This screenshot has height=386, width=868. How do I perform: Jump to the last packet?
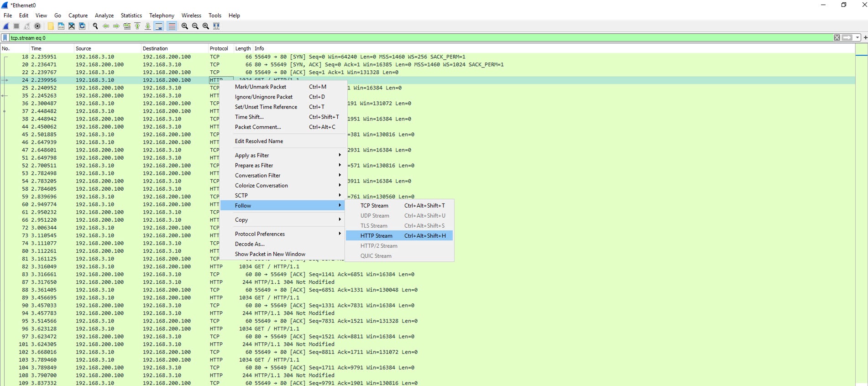click(148, 26)
